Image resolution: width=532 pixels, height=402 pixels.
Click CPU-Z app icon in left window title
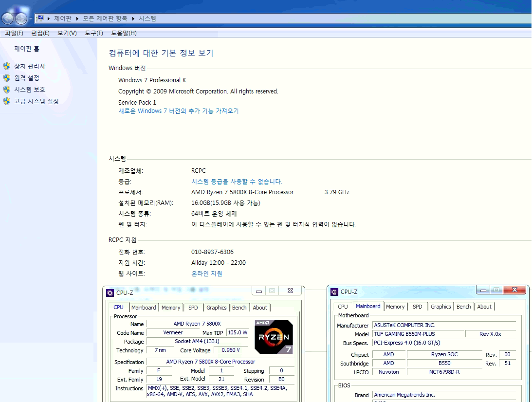pos(110,293)
